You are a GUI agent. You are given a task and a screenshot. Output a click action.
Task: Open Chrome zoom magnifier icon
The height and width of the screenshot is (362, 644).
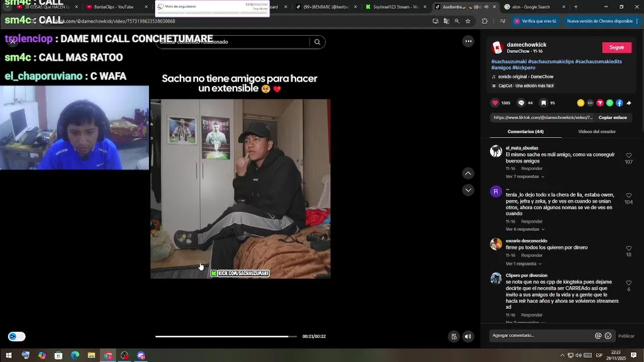coord(457,21)
